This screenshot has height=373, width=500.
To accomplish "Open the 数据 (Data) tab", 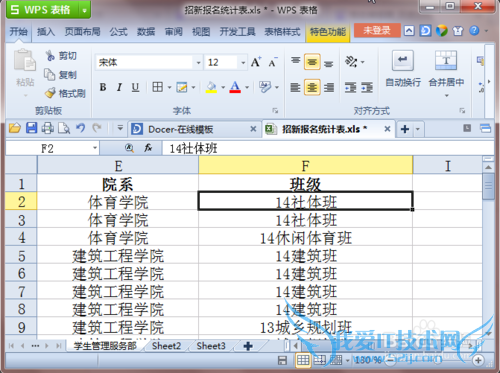I will point(146,32).
